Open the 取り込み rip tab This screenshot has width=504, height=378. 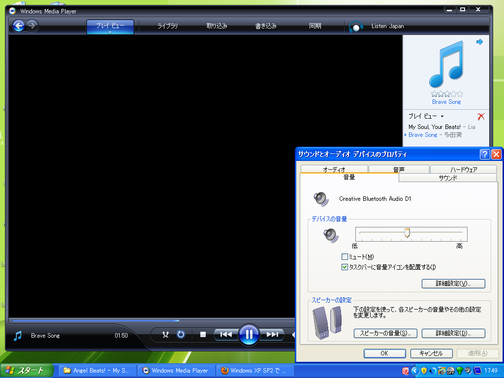click(217, 26)
